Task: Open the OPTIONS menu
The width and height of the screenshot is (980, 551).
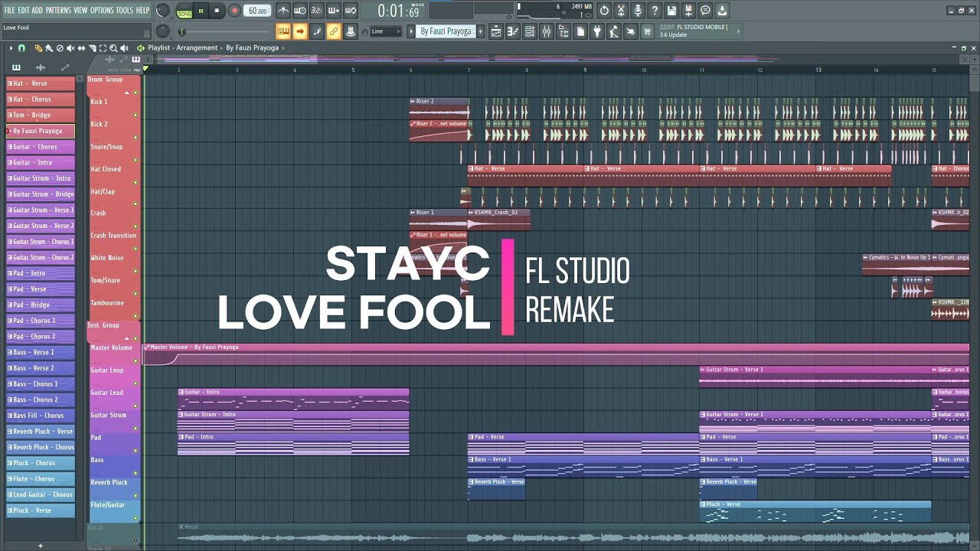Action: coord(102,10)
